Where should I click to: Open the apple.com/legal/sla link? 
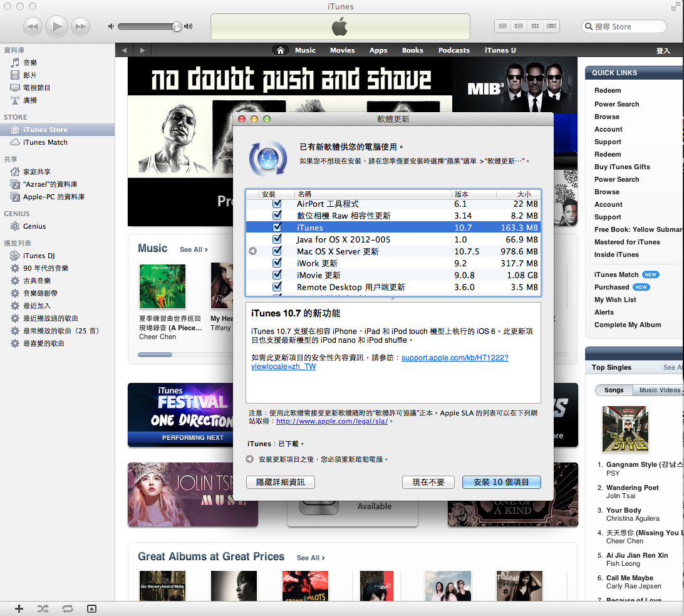(x=332, y=421)
